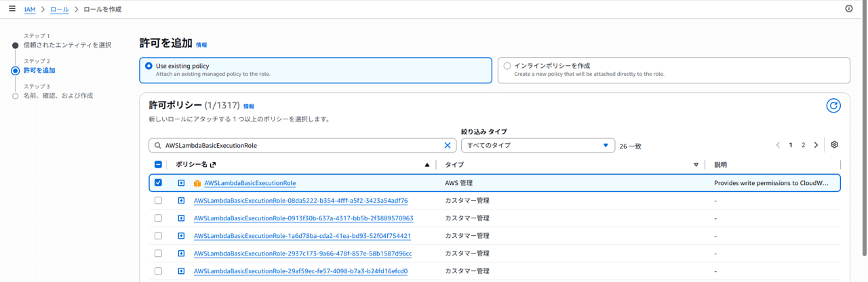
Task: Click the 説明 column header
Action: (x=720, y=165)
